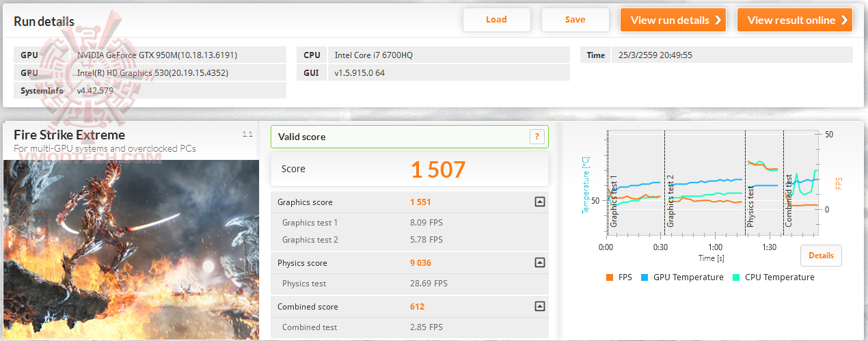Screen dimensions: 868x341
Task: Click the Details button under the chart
Action: pos(821,256)
